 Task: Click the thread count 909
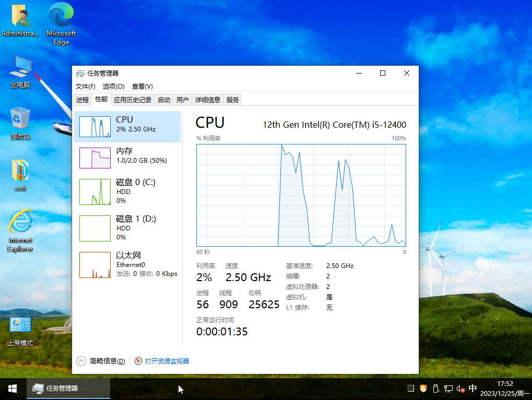click(x=229, y=305)
